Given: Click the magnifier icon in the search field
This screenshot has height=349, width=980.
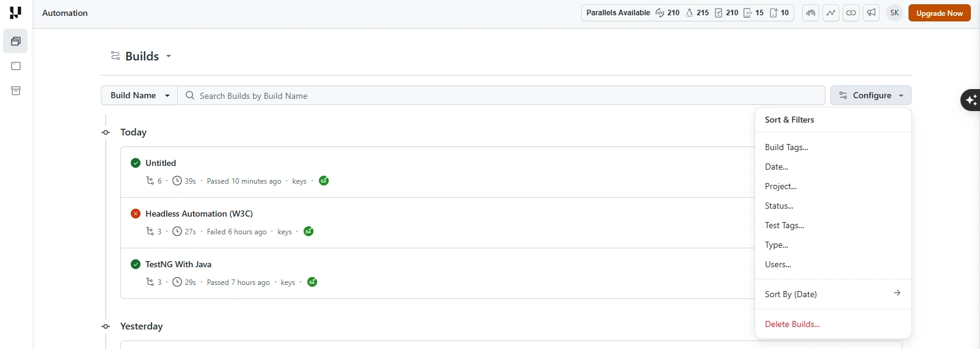Looking at the screenshot, I should pos(190,96).
